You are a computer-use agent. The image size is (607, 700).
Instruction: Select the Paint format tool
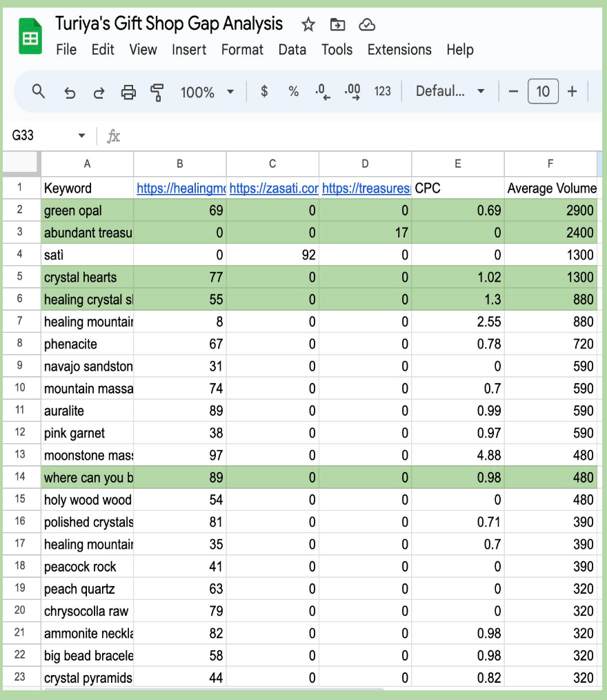[x=158, y=90]
